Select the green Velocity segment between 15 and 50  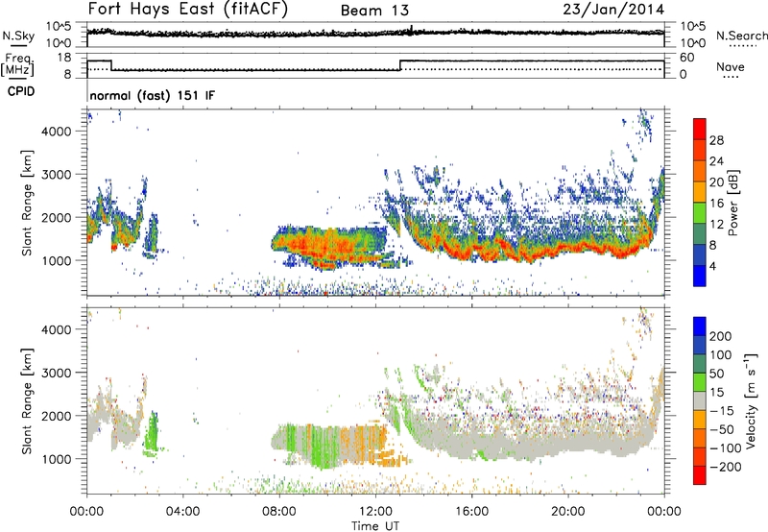(700, 382)
